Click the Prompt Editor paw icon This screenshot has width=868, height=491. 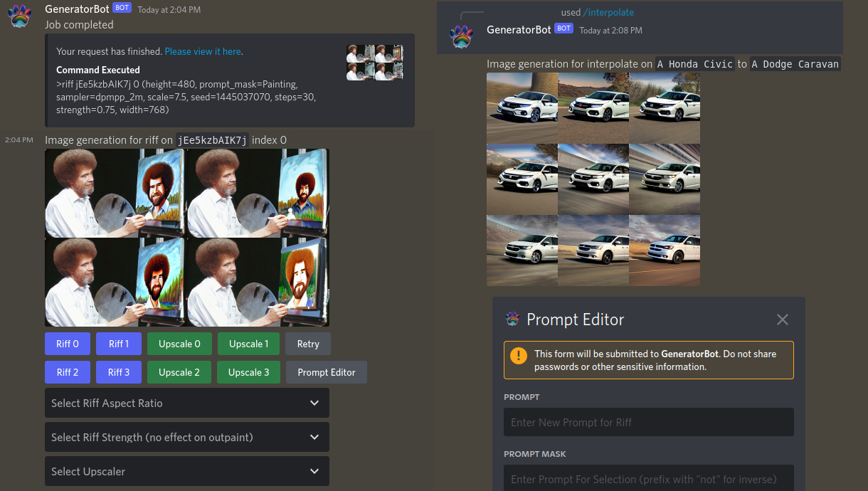512,320
